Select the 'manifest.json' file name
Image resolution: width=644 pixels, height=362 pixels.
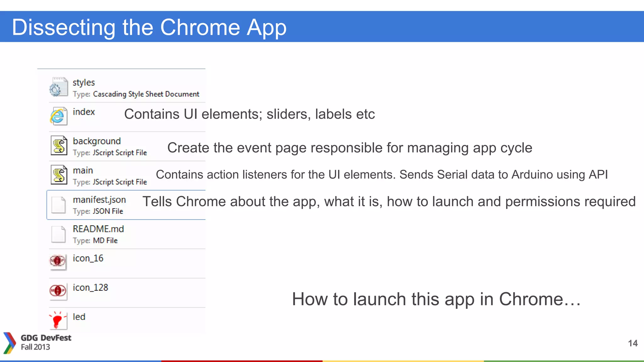click(x=99, y=200)
